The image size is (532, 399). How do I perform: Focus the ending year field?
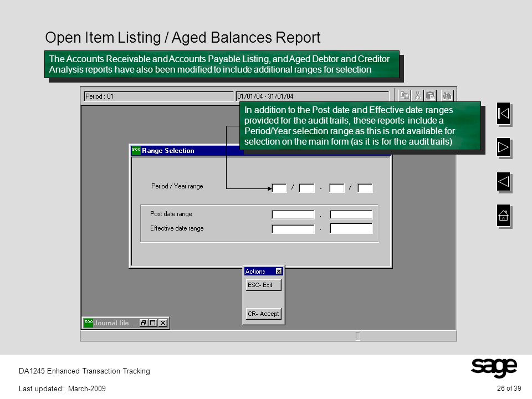click(365, 188)
